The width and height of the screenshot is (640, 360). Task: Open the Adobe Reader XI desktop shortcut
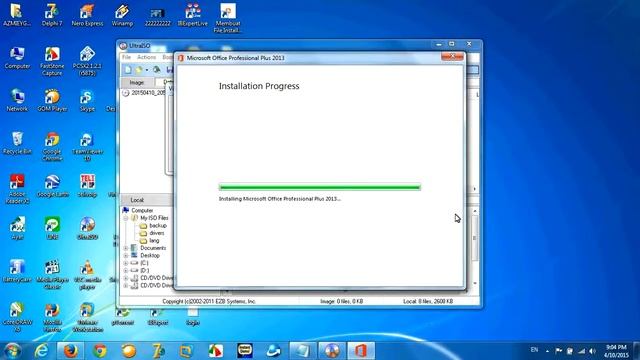[x=17, y=189]
